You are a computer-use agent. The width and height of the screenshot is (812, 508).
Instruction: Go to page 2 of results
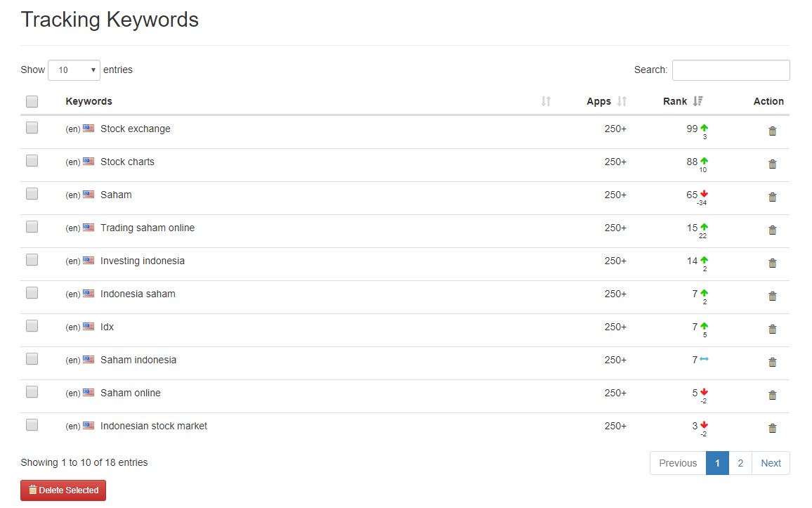pos(740,463)
